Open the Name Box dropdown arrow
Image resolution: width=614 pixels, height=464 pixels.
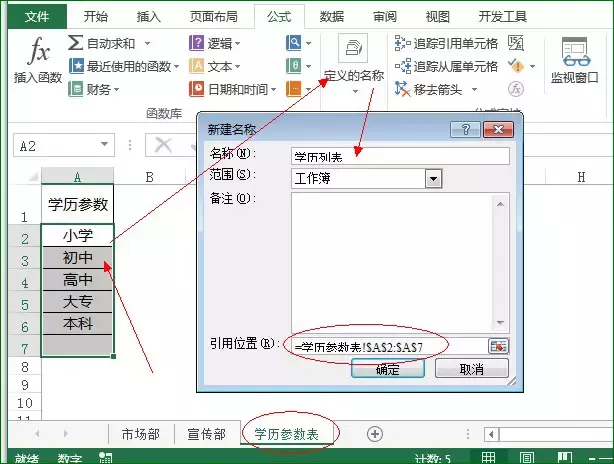pos(104,144)
